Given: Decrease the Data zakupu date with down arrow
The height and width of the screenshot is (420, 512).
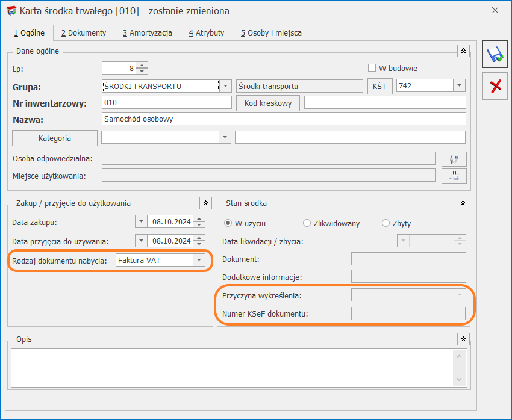Looking at the screenshot, I should click(x=199, y=224).
